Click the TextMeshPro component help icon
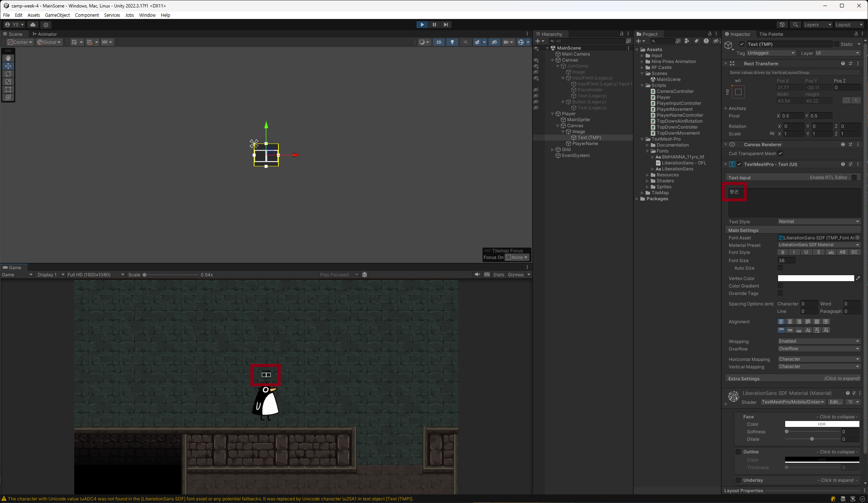Viewport: 868px width, 503px height. [x=843, y=164]
